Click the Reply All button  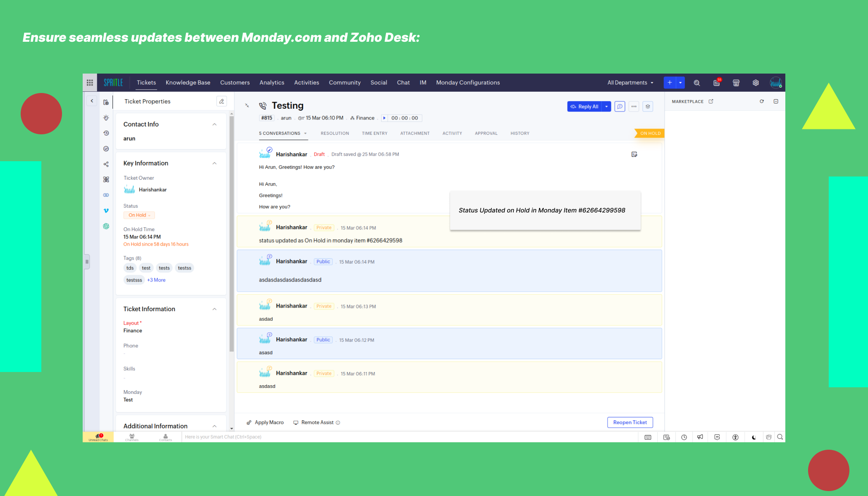584,107
